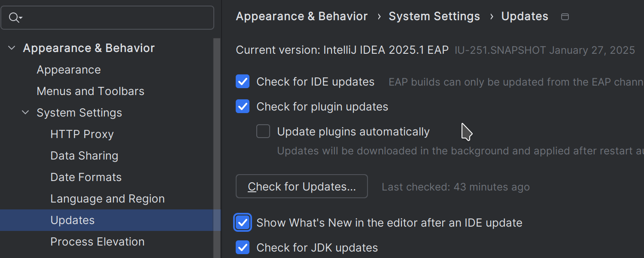This screenshot has height=258, width=644.
Task: Click the Check for Updates button
Action: tap(302, 187)
